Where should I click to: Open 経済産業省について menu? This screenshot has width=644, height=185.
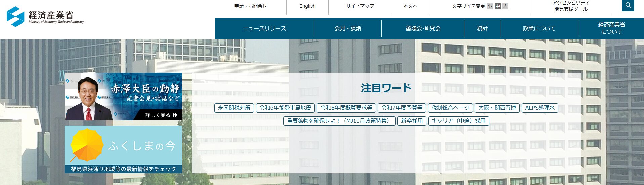tap(611, 28)
